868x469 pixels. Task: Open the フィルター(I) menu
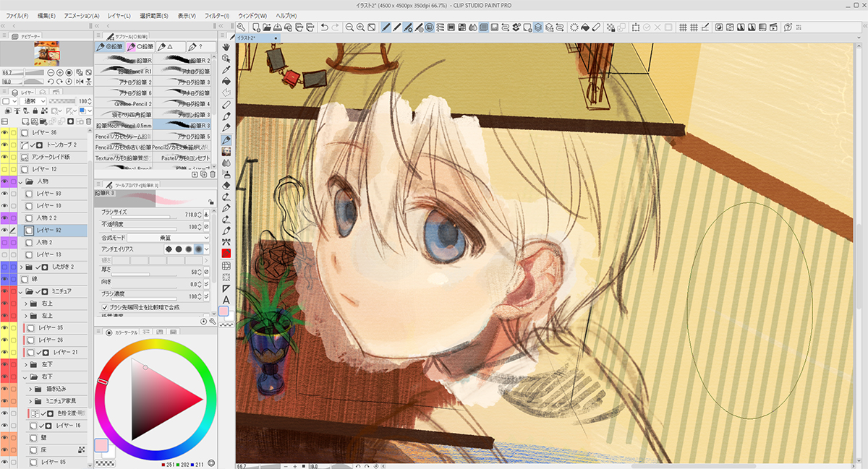coord(216,15)
